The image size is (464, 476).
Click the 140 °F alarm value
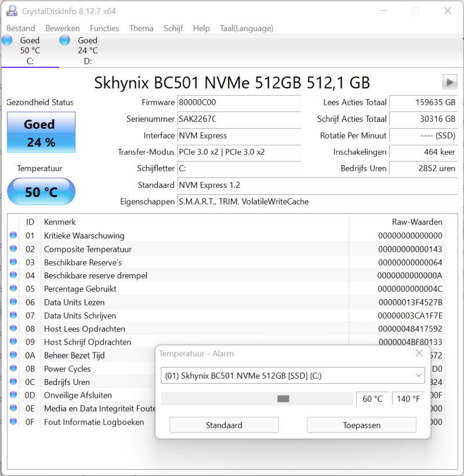coord(408,398)
